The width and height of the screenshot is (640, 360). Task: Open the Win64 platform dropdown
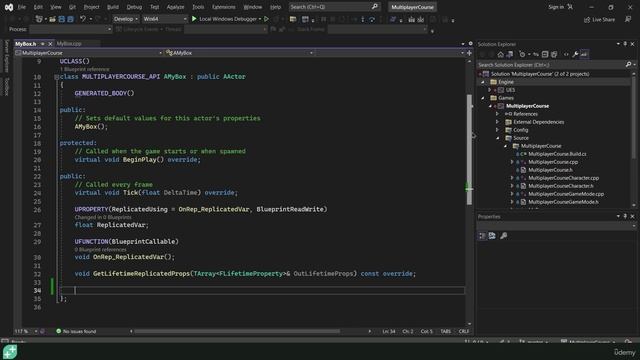click(164, 19)
